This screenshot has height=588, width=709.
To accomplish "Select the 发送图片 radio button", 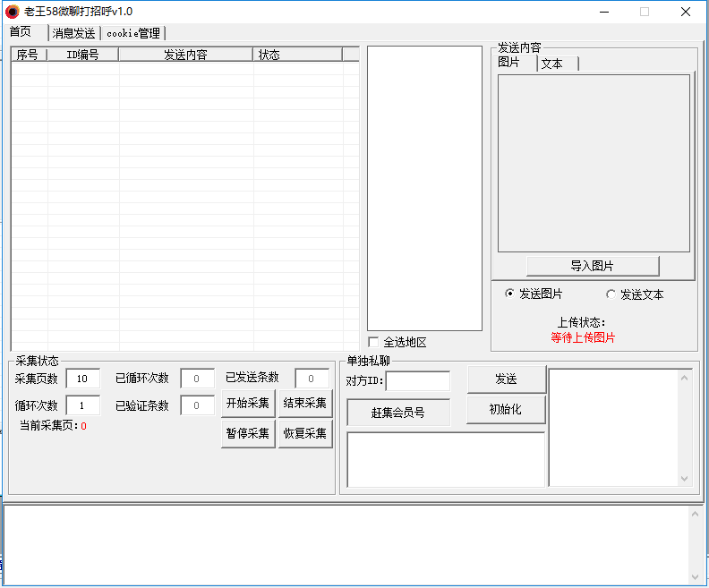I will [x=509, y=294].
